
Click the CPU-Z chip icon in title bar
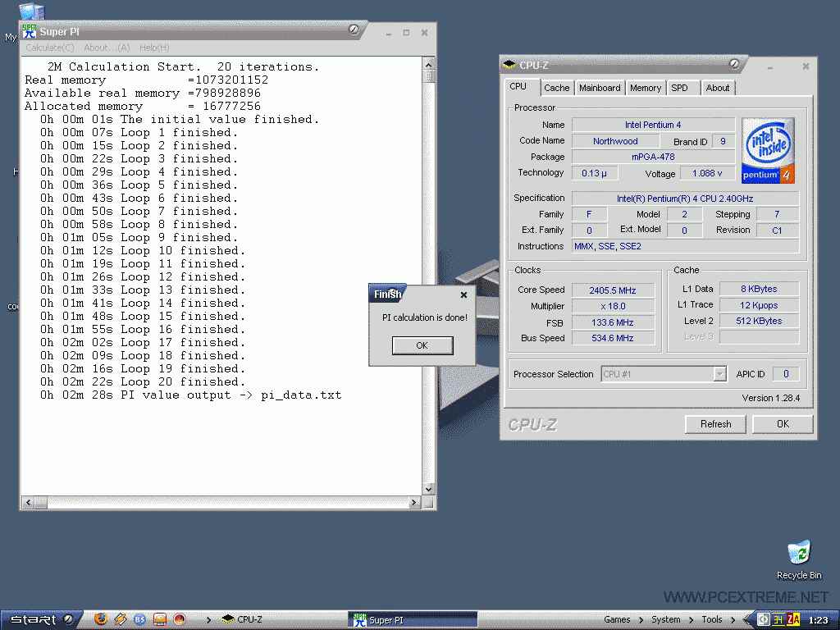point(509,65)
